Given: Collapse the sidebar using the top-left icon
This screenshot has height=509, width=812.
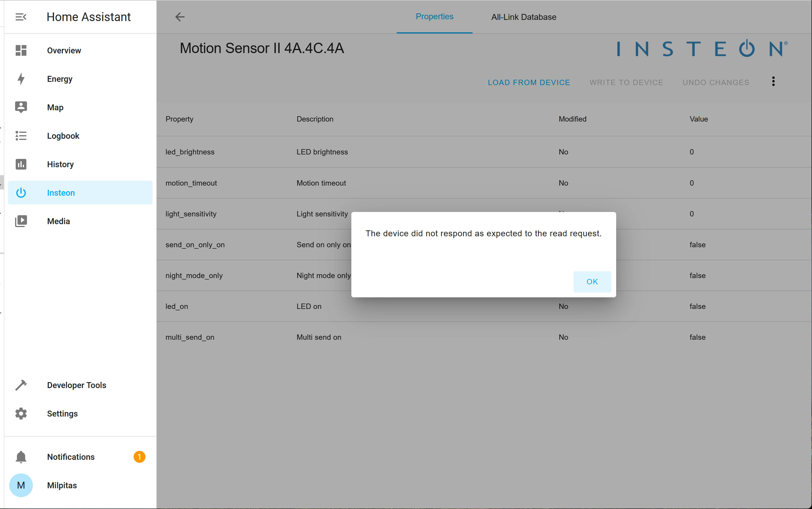Looking at the screenshot, I should [x=21, y=17].
